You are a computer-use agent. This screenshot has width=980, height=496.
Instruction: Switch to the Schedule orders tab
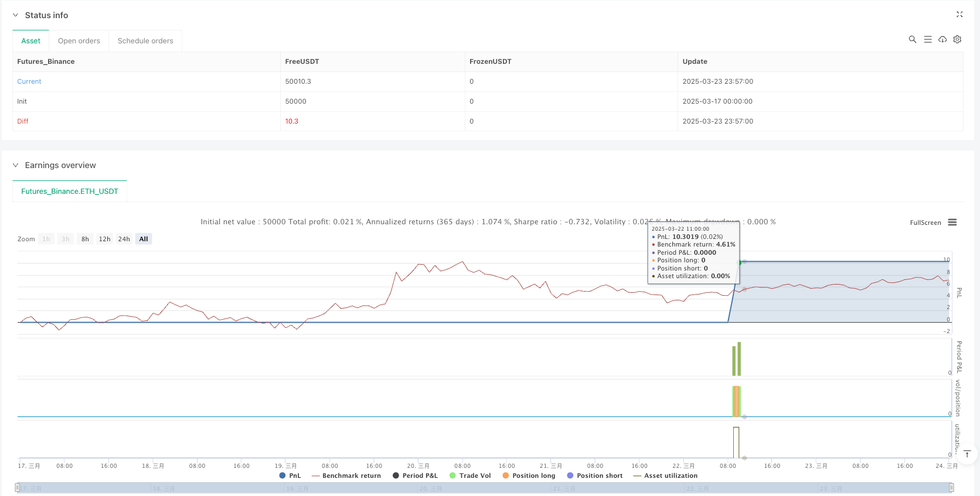[x=145, y=41]
